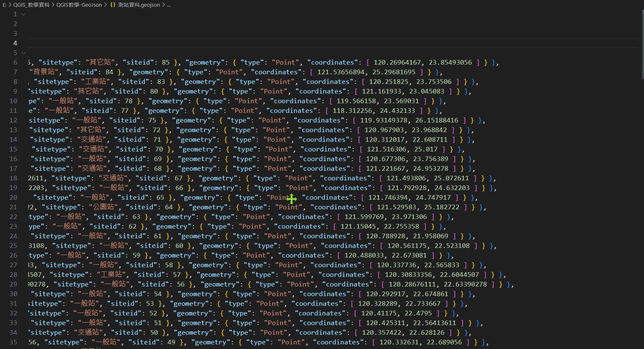Click the "背景站" text on line 7
This screenshot has width=644, height=349.
click(44, 72)
